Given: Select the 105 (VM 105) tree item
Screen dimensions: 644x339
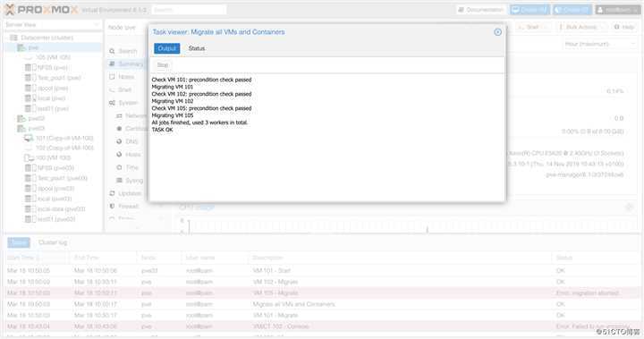Looking at the screenshot, I should pyautogui.click(x=54, y=57).
